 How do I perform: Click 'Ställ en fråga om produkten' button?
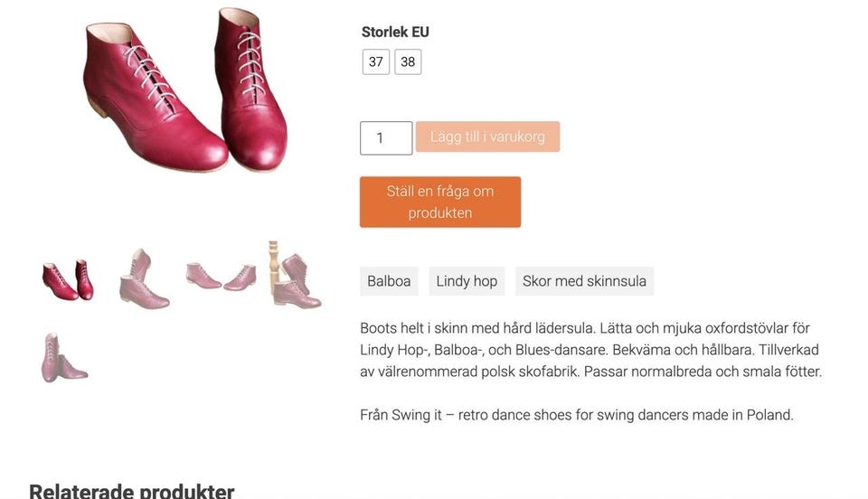coord(440,202)
